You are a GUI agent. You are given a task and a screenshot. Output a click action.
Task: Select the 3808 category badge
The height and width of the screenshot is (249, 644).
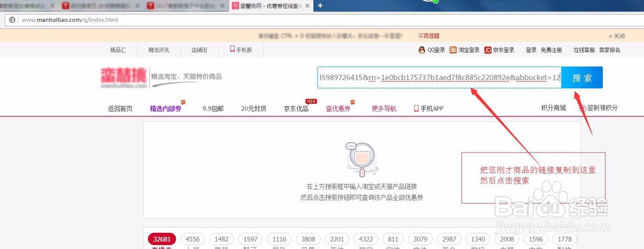point(308,239)
